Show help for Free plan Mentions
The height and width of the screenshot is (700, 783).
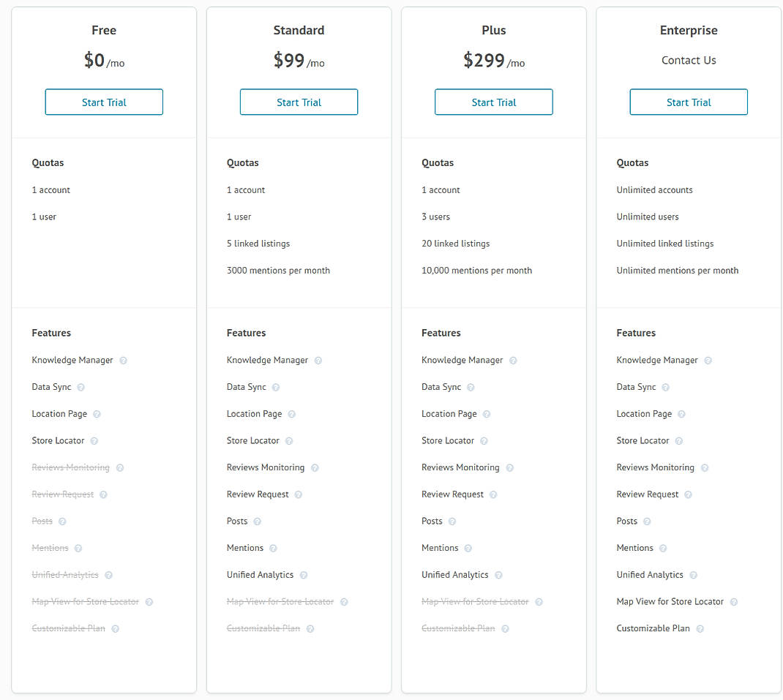78,549
